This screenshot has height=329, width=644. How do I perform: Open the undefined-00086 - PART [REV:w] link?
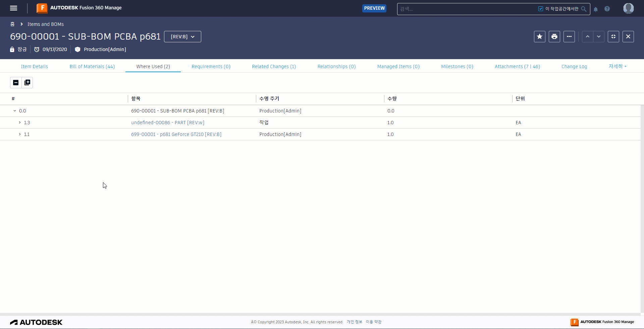(168, 123)
